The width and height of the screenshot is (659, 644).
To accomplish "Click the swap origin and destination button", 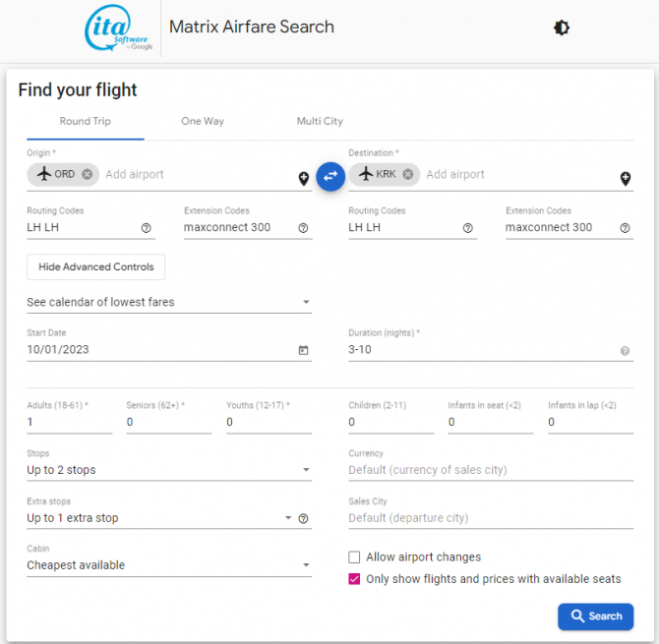I will (x=330, y=176).
